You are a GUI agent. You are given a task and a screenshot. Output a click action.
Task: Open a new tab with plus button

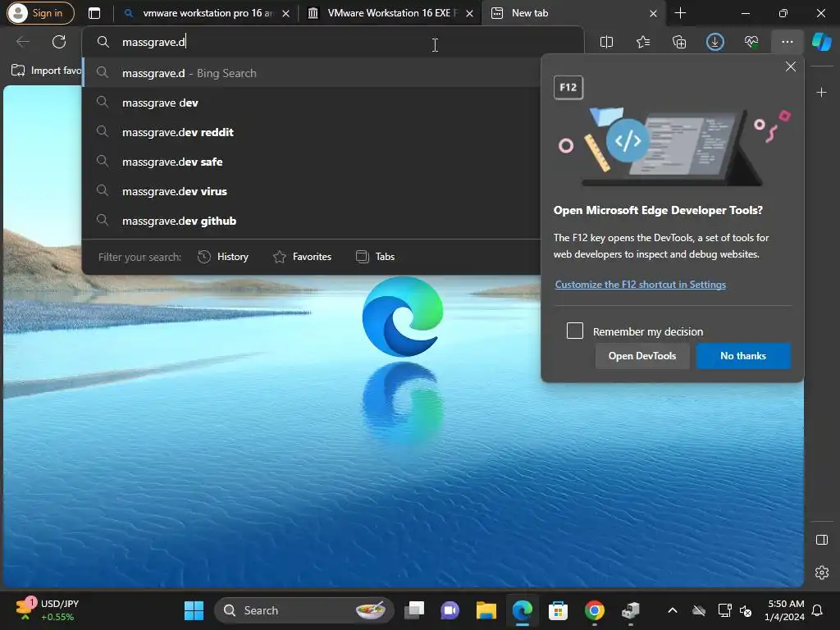pos(680,13)
